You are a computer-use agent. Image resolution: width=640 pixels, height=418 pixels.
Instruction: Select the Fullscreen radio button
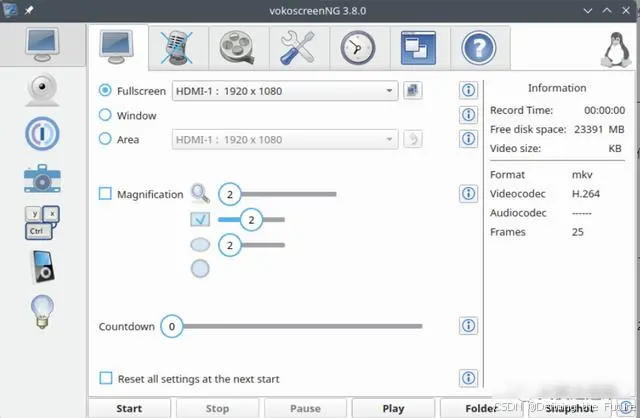point(105,90)
